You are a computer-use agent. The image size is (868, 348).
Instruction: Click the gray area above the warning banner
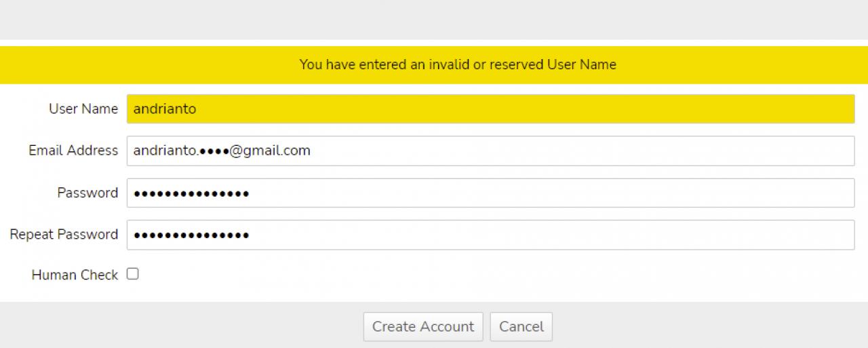[x=434, y=19]
